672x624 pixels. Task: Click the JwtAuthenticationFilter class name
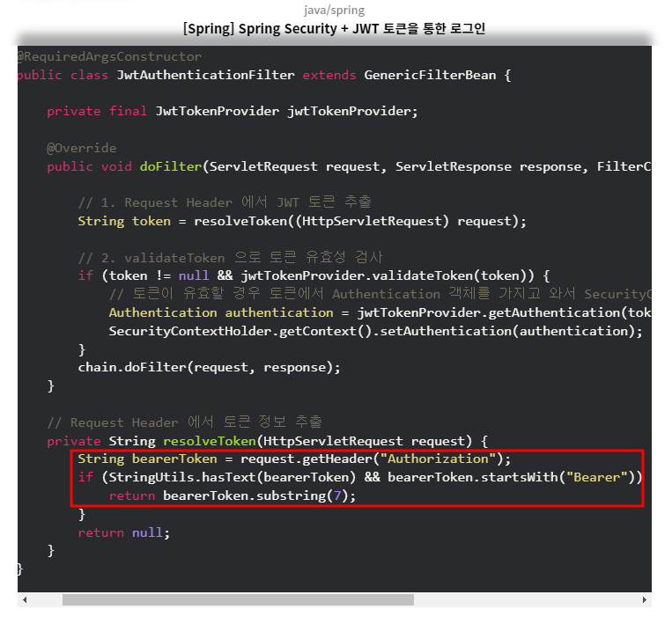tap(206, 75)
